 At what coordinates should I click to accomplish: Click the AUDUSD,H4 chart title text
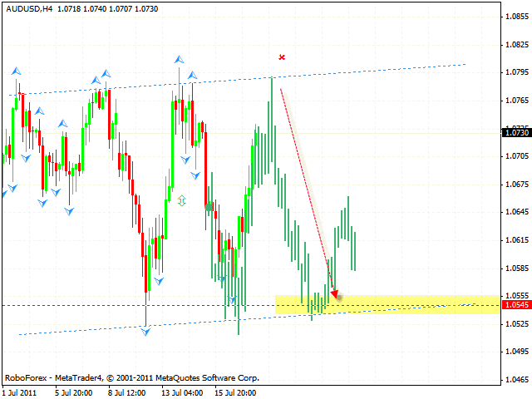coord(29,7)
